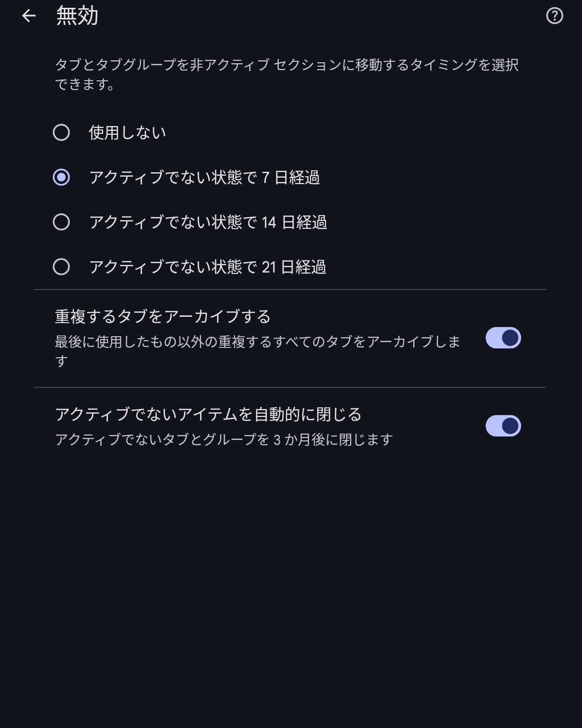Turn off the アクティブでないアイテムを自動的に閉じる switch

point(503,426)
